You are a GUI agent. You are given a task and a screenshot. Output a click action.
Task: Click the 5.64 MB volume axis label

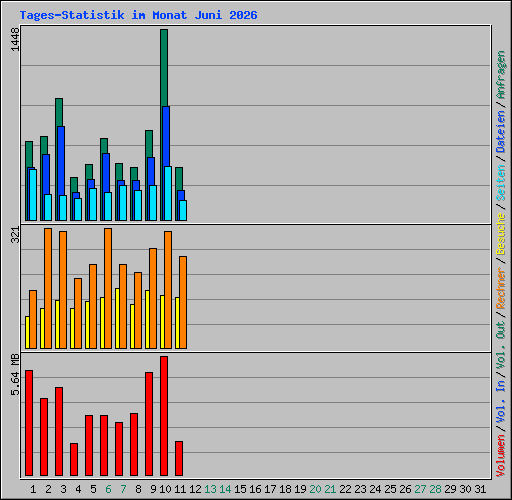(x=15, y=374)
